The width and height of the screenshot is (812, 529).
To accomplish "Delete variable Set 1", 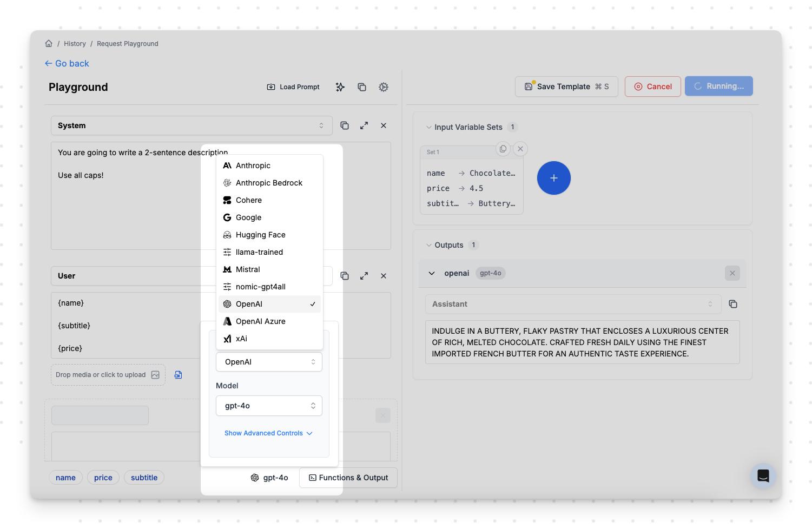I will pos(520,149).
